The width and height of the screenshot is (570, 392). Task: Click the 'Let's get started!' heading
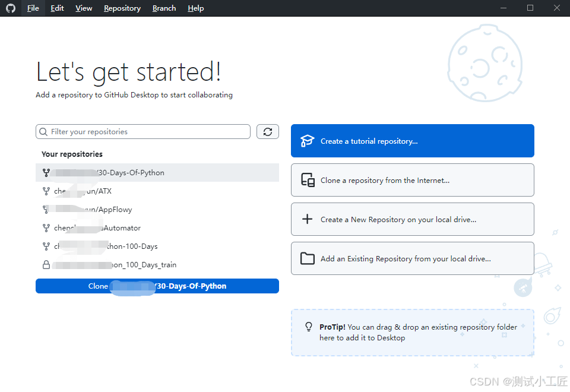pos(128,72)
